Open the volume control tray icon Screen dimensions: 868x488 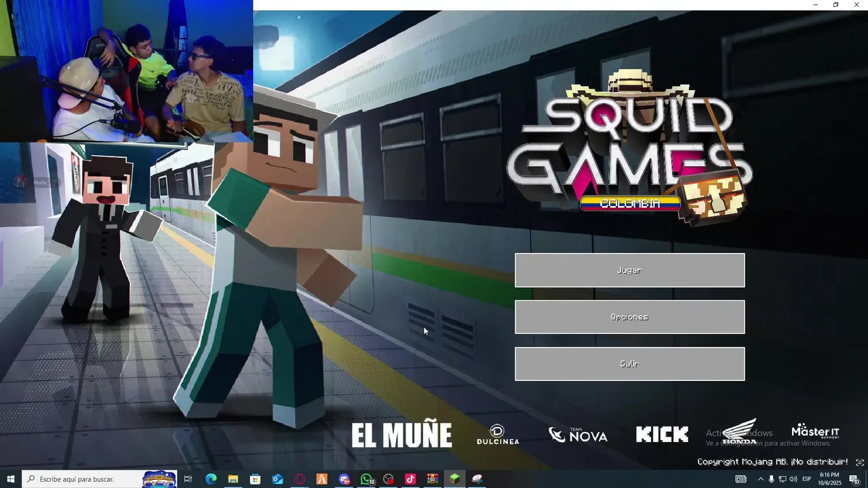tap(793, 479)
